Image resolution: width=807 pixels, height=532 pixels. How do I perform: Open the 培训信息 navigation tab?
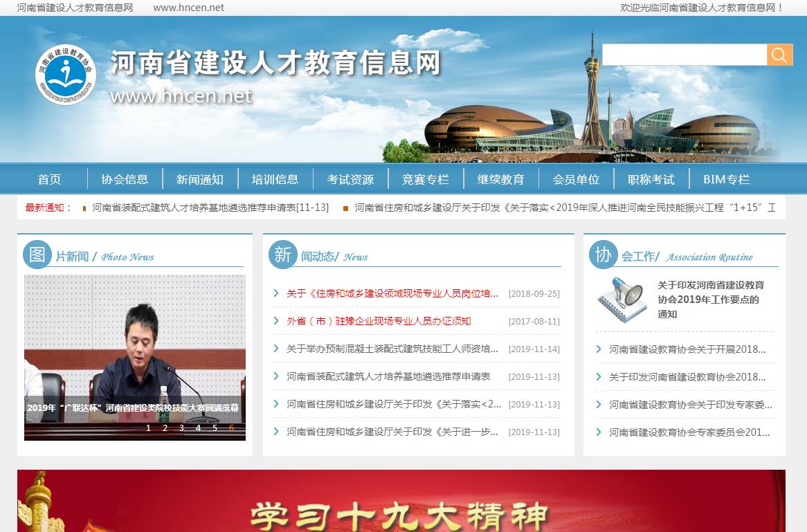pyautogui.click(x=275, y=179)
